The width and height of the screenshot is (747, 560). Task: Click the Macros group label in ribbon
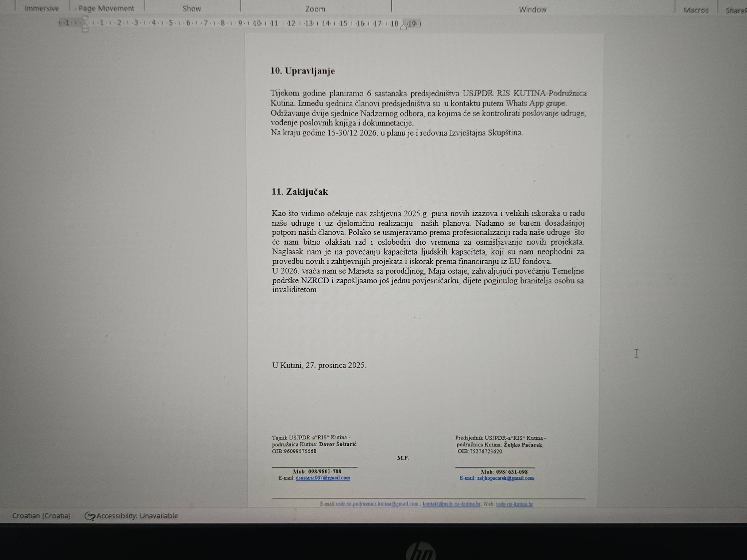click(x=696, y=10)
